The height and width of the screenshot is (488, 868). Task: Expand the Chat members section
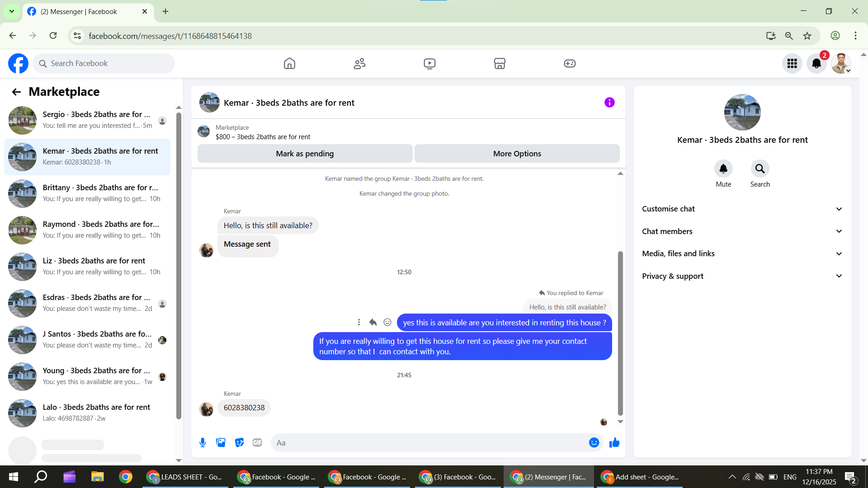pos(742,231)
